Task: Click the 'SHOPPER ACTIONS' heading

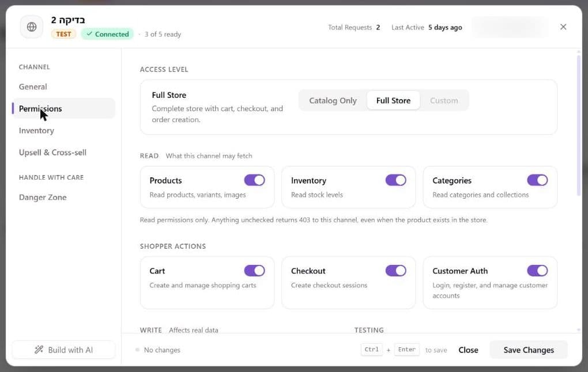Action: tap(173, 246)
